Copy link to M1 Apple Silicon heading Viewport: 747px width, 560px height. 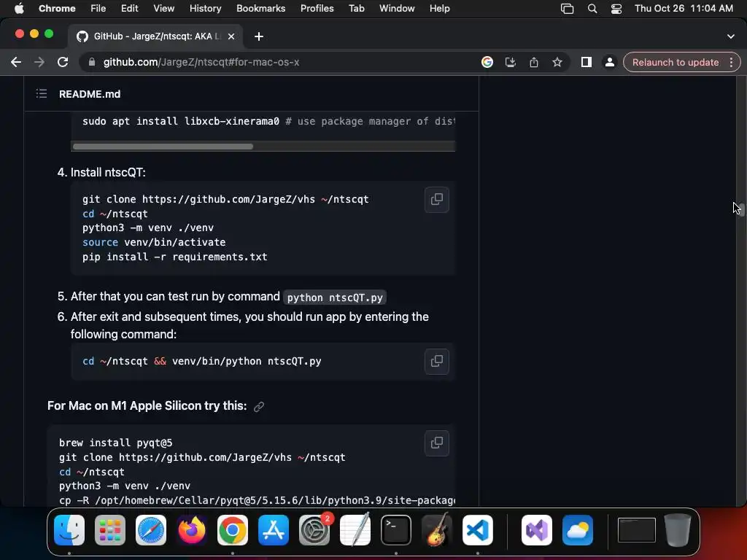pyautogui.click(x=259, y=407)
